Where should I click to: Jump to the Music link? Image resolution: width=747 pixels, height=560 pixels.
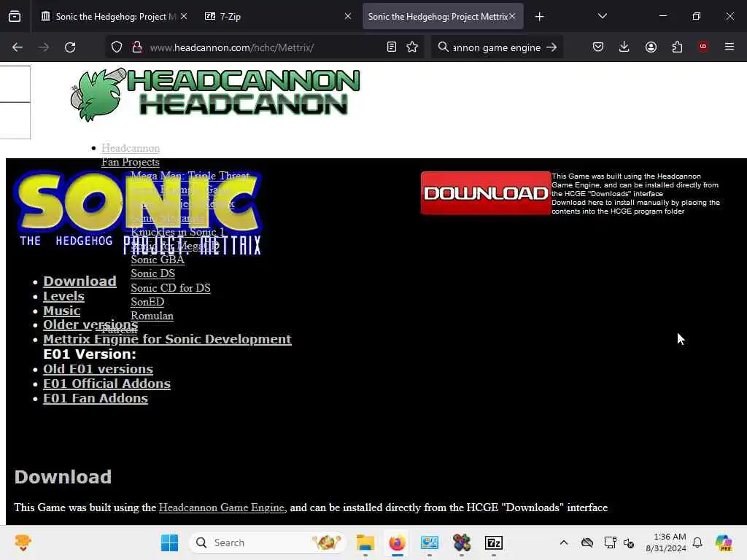[x=61, y=311]
